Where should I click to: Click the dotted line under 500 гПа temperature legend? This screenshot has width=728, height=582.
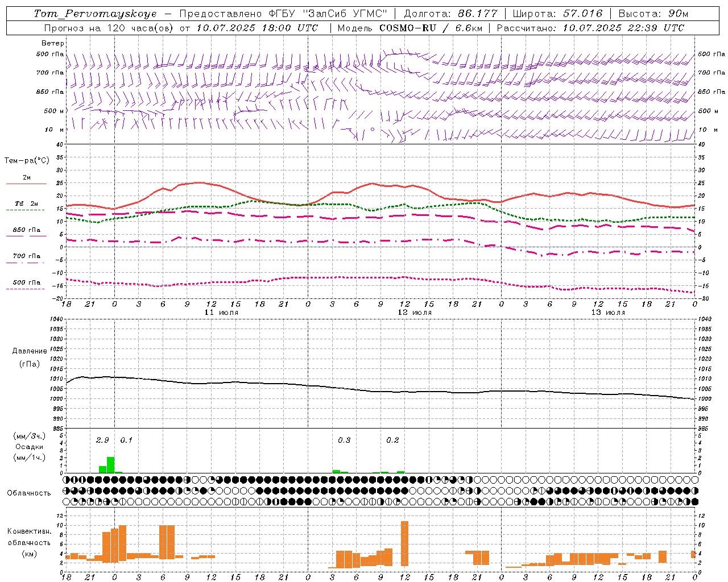coord(25,289)
